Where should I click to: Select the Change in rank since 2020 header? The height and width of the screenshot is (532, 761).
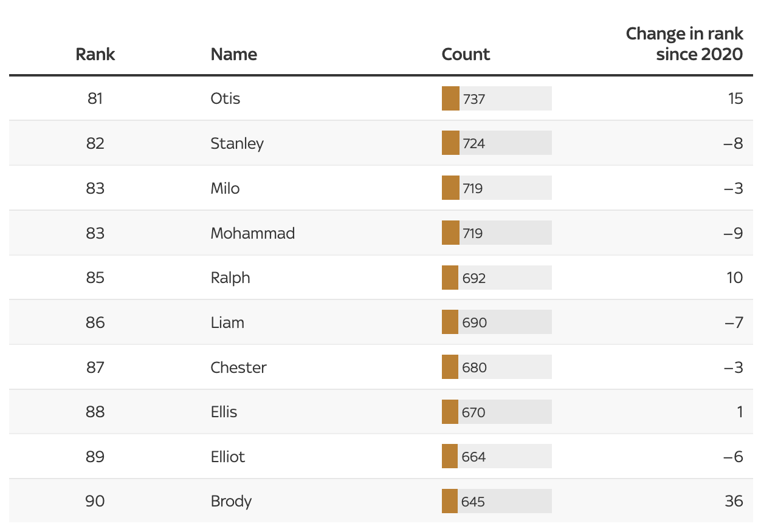684,44
